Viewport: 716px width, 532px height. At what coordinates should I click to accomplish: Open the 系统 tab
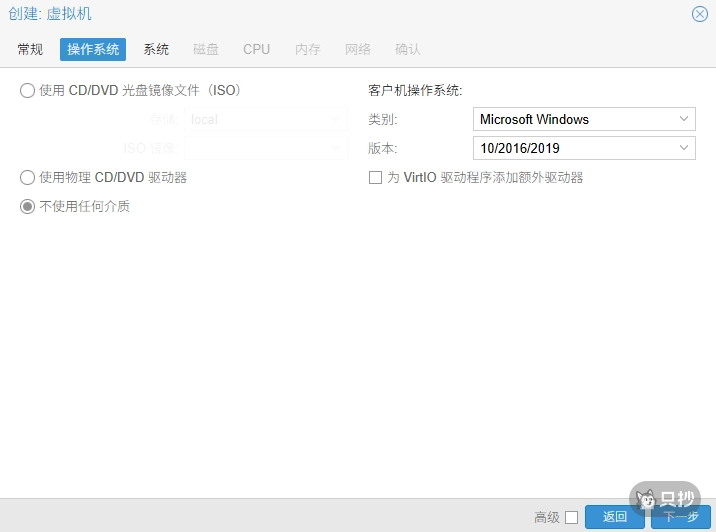tap(156, 49)
